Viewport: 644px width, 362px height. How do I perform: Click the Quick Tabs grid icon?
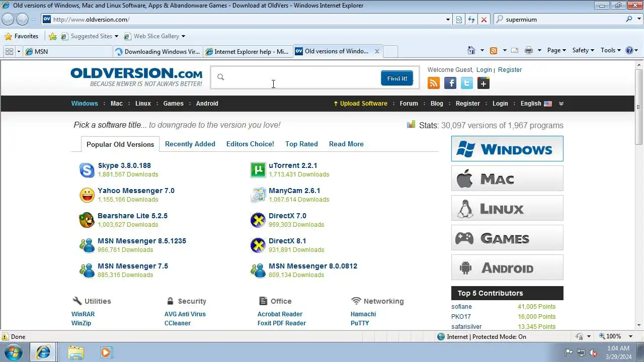(9, 51)
